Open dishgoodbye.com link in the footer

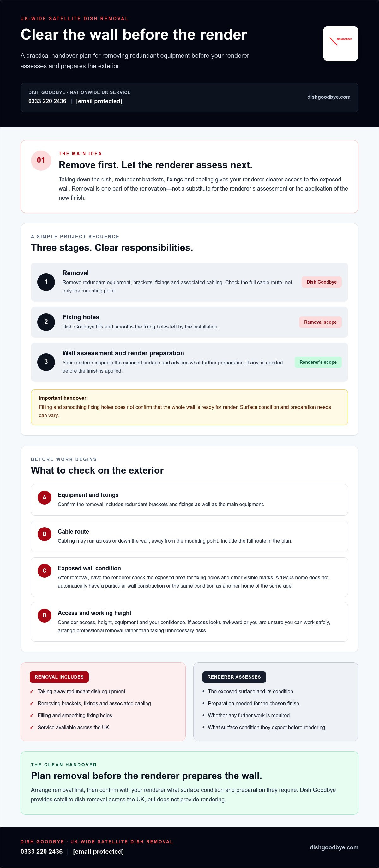point(334,847)
